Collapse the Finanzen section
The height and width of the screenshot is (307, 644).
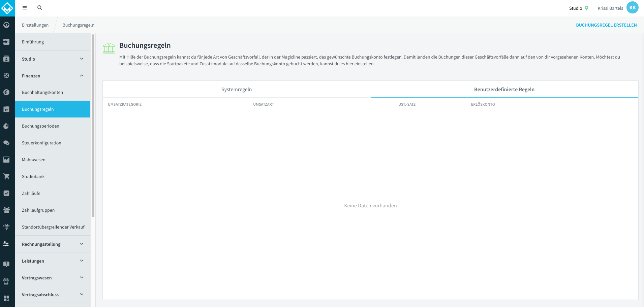(53, 76)
